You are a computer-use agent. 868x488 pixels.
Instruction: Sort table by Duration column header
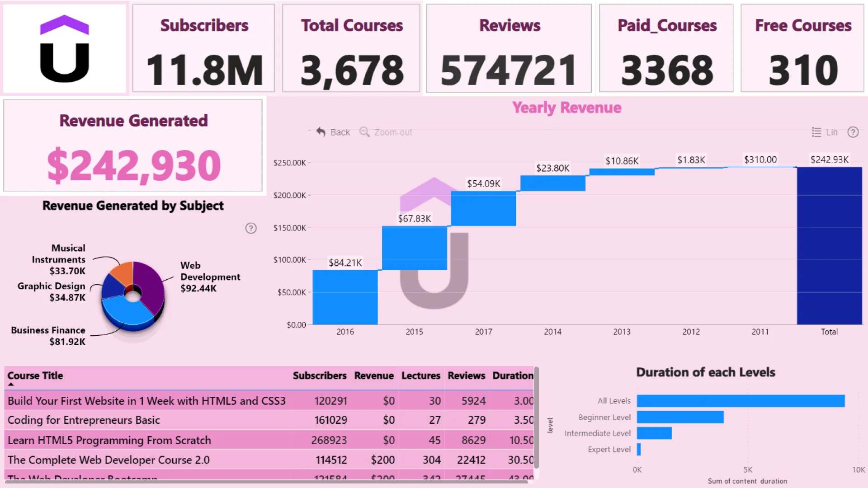(x=513, y=375)
